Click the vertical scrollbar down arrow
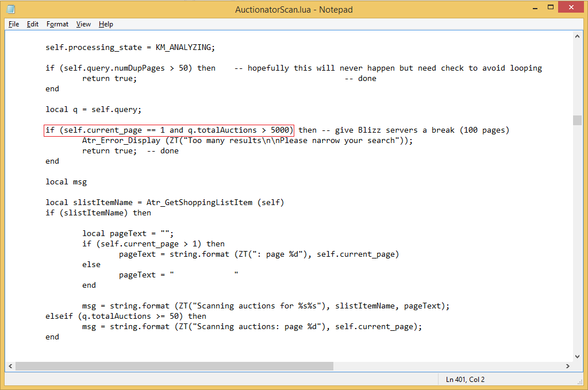588x390 pixels. [x=577, y=357]
